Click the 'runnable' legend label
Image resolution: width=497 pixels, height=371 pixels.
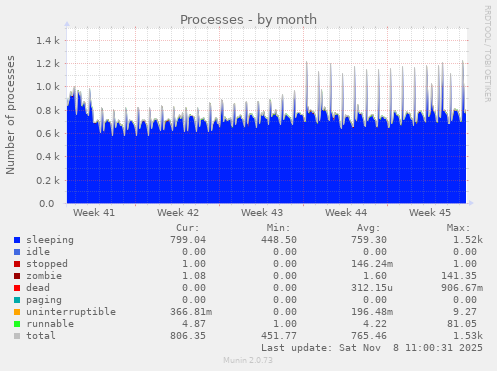pyautogui.click(x=50, y=324)
